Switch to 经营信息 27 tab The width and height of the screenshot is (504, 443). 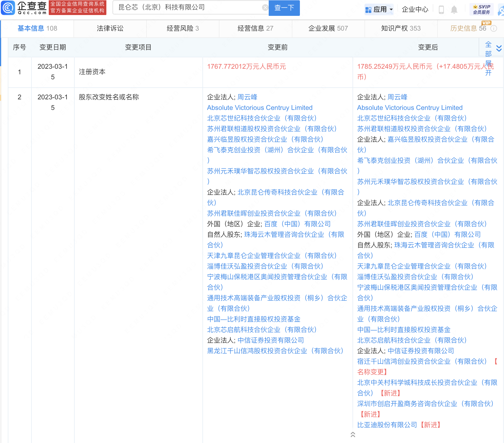coord(255,28)
